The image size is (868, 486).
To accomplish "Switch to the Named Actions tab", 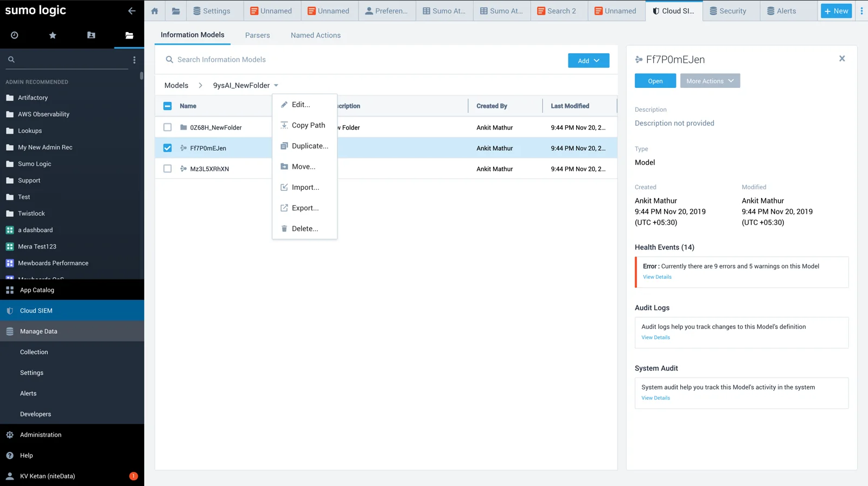I will click(316, 35).
